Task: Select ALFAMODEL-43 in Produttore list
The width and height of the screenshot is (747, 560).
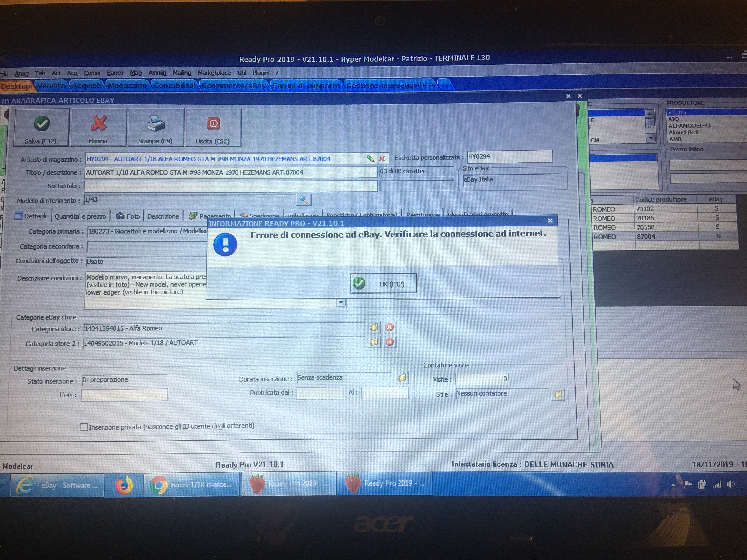Action: [689, 126]
